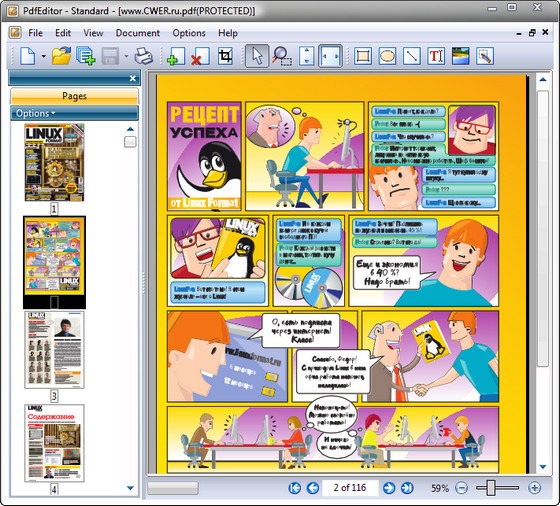Image resolution: width=560 pixels, height=506 pixels.
Task: Click the Insert image tool icon
Action: coord(460,56)
